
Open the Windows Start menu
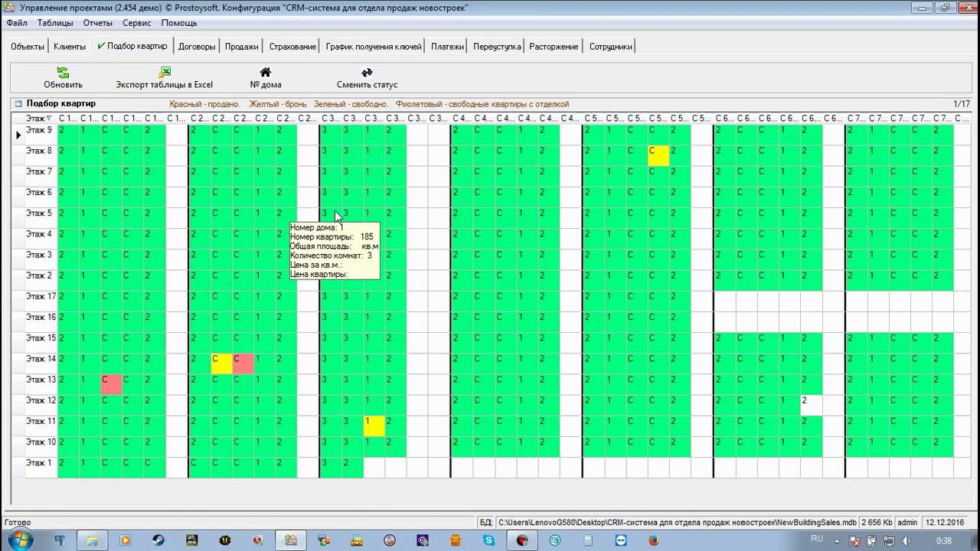click(x=19, y=540)
